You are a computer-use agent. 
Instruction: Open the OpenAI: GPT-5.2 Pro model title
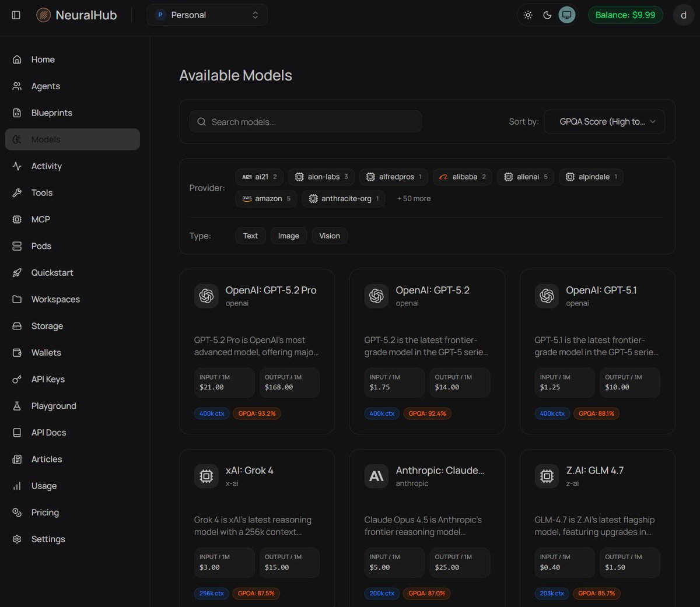coord(271,290)
